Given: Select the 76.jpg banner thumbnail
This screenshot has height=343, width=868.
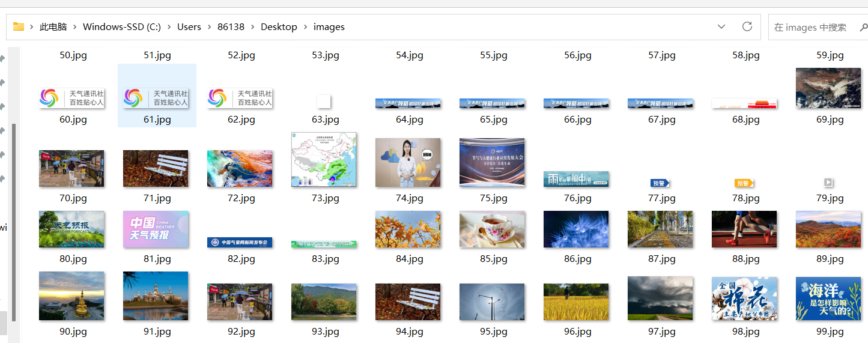Looking at the screenshot, I should pyautogui.click(x=576, y=179).
